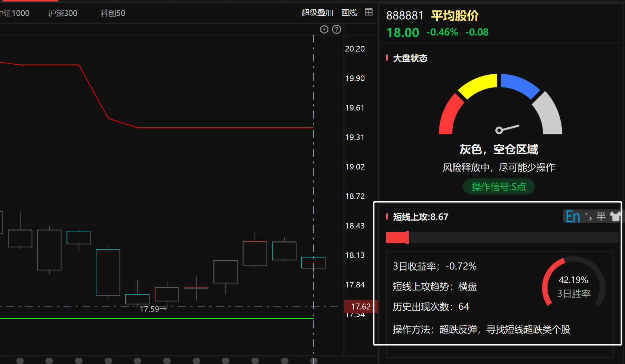Click the 短线上攻 red progress bar
The height and width of the screenshot is (364, 625).
tap(397, 237)
